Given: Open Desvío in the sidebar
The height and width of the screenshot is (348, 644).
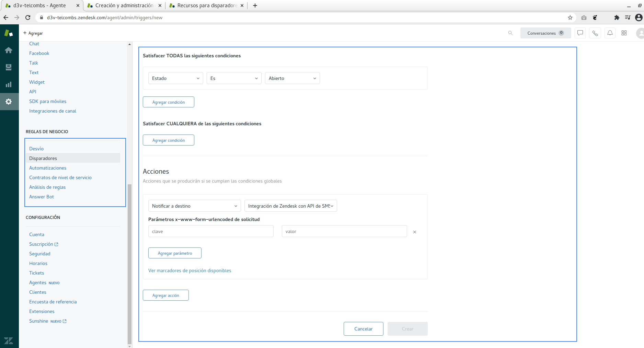Looking at the screenshot, I should coord(36,149).
